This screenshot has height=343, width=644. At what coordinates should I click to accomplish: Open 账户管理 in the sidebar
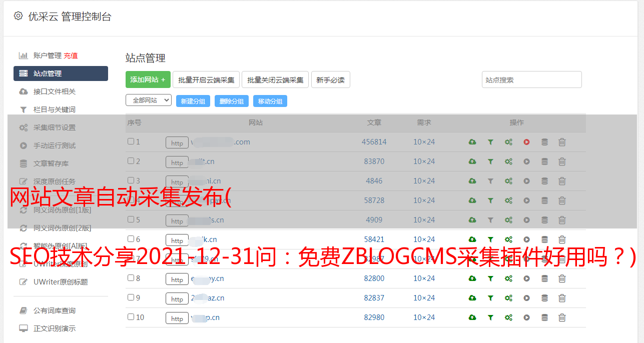tap(48, 55)
